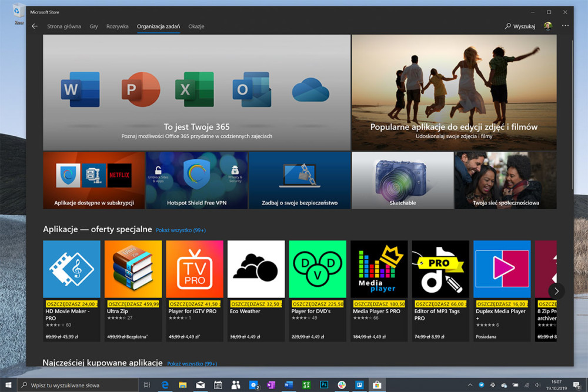The image size is (588, 392).
Task: Click the 'Eco Weather' title text
Action: point(245,311)
